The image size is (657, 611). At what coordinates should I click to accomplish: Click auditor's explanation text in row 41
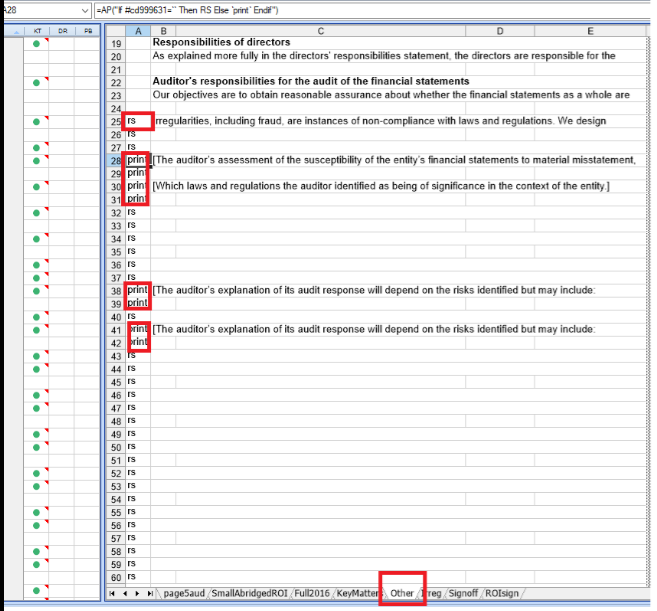(374, 329)
